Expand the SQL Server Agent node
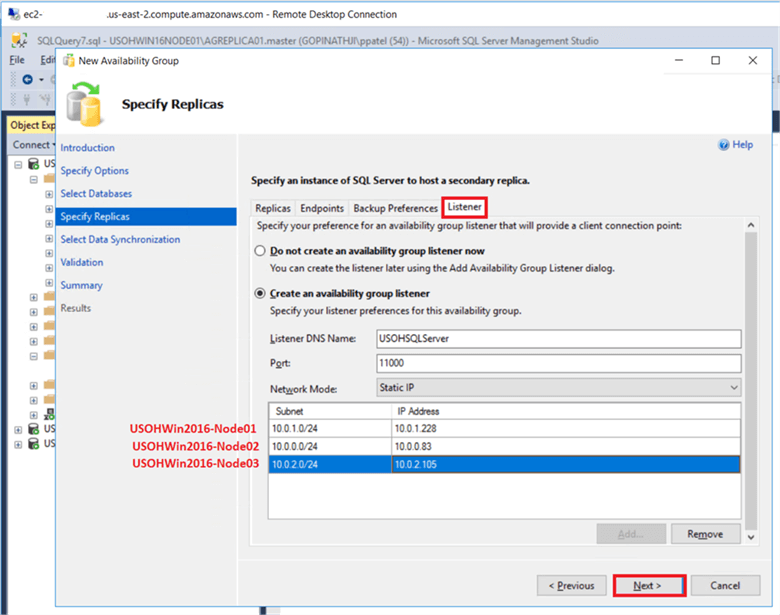This screenshot has height=615, width=780. pyautogui.click(x=33, y=415)
